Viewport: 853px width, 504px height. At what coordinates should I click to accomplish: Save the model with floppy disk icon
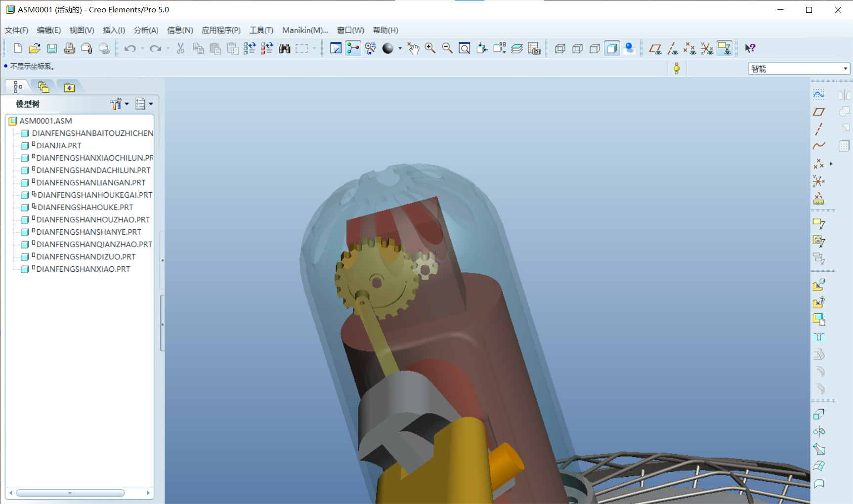(x=52, y=48)
